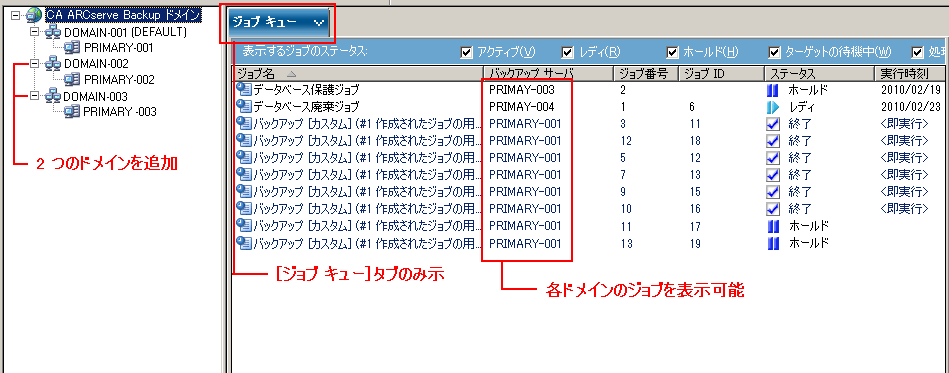Sort by the ジョブ名 column header

358,74
